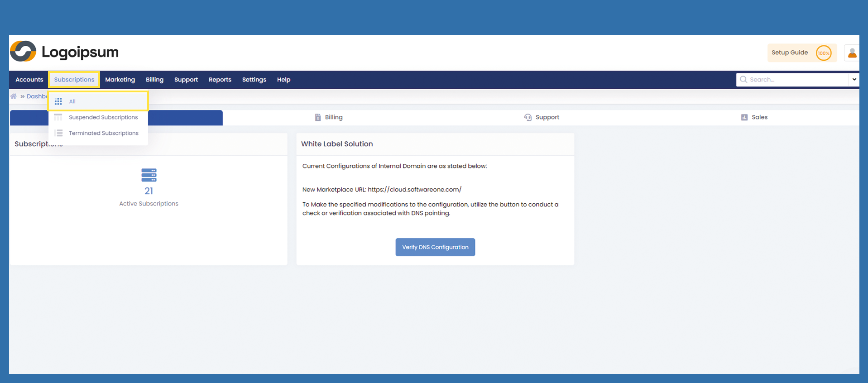Select Suspended Subscriptions from the menu
Image resolution: width=868 pixels, height=383 pixels.
point(103,117)
